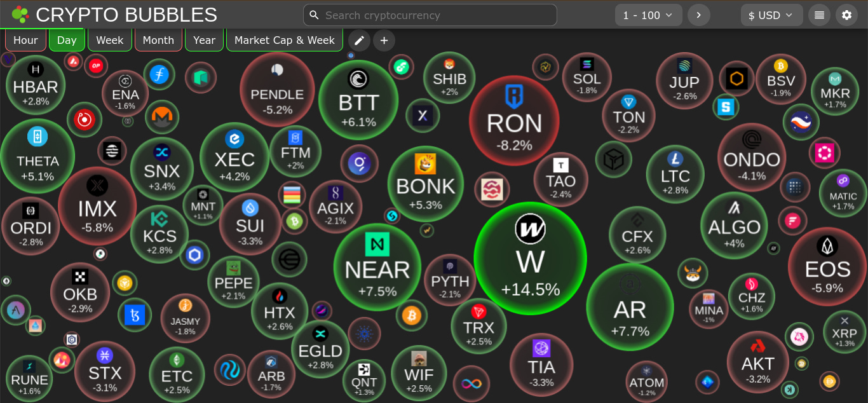Viewport: 868px width, 403px height.
Task: Switch to the Year tab
Action: point(204,40)
